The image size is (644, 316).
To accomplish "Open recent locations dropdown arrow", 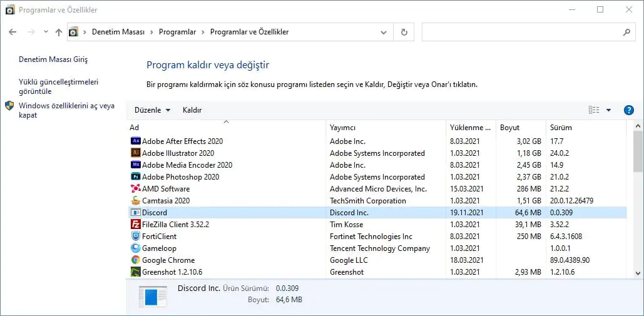I will click(x=46, y=31).
